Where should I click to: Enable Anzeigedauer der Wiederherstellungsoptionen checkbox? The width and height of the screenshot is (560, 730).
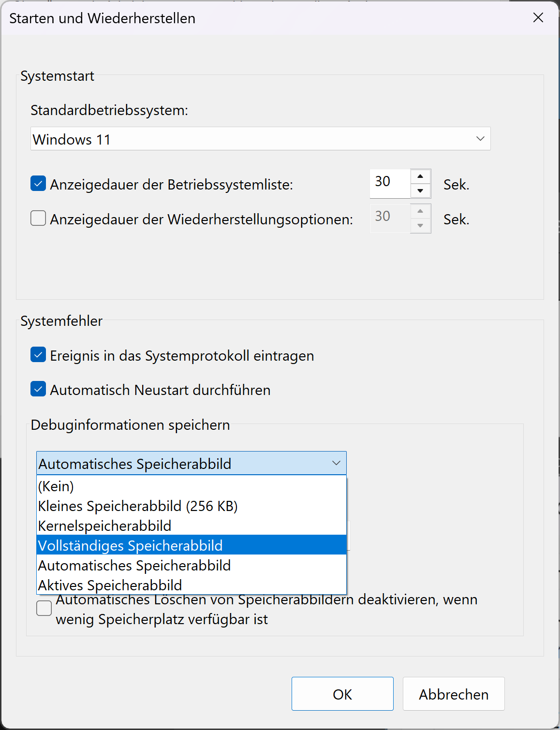(38, 219)
